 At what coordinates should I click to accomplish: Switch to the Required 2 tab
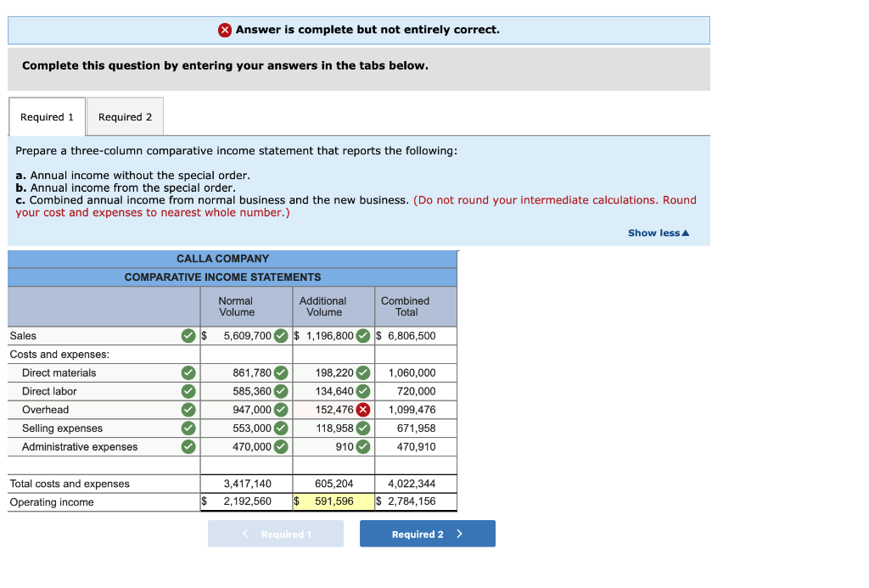(x=125, y=116)
